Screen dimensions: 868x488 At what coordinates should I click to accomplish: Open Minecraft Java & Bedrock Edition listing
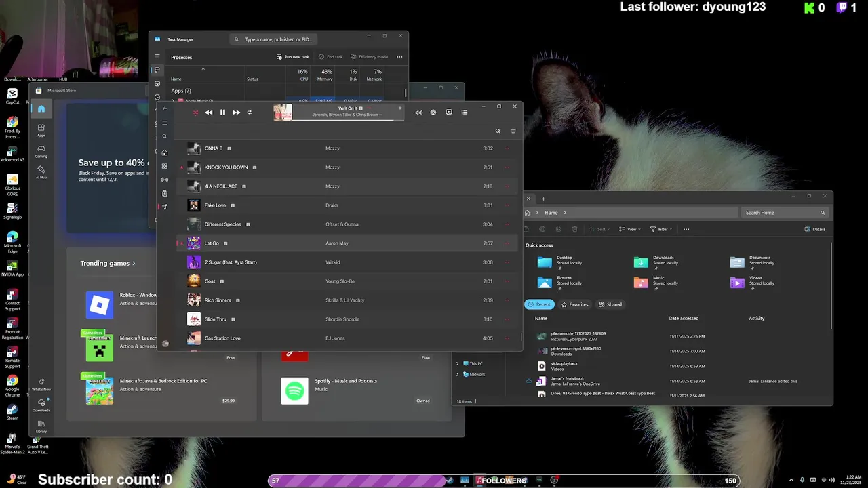tap(163, 391)
